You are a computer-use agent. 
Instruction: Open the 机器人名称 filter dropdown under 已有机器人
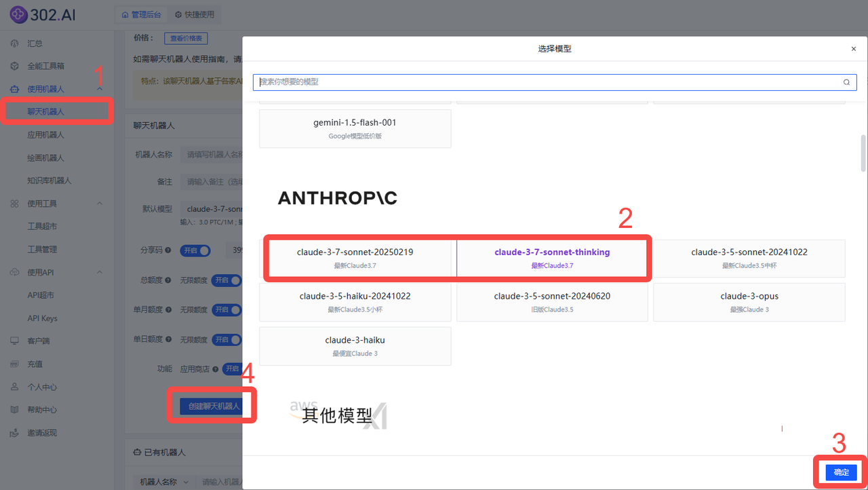(163, 482)
